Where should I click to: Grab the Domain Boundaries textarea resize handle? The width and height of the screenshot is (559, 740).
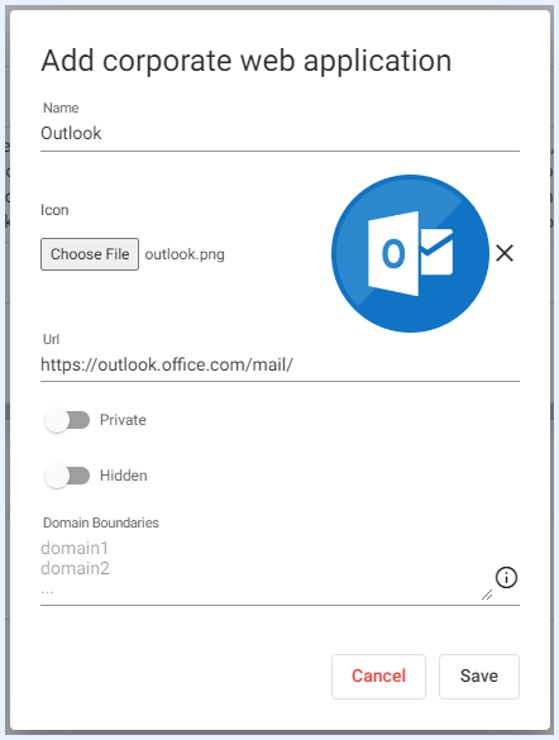click(x=487, y=595)
